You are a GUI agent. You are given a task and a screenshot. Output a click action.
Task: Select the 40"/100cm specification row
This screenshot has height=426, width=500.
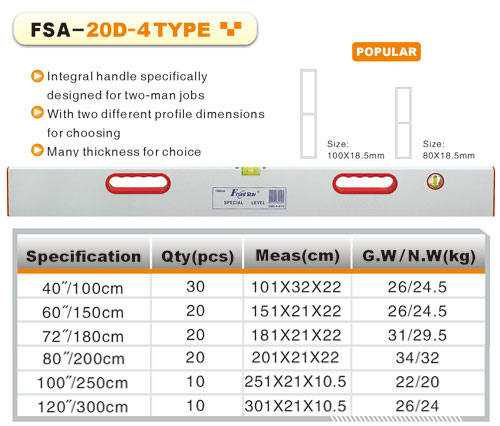(251, 286)
